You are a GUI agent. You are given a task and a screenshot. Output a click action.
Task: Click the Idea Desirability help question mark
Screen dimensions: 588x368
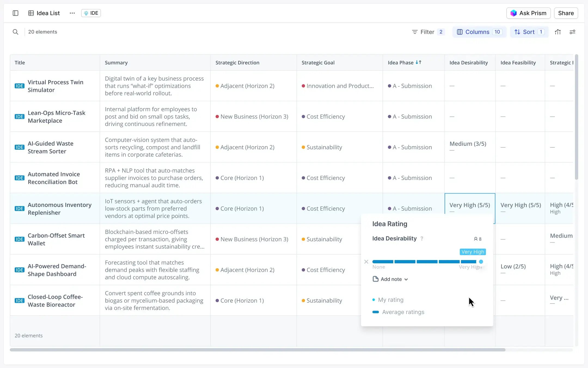pos(422,239)
